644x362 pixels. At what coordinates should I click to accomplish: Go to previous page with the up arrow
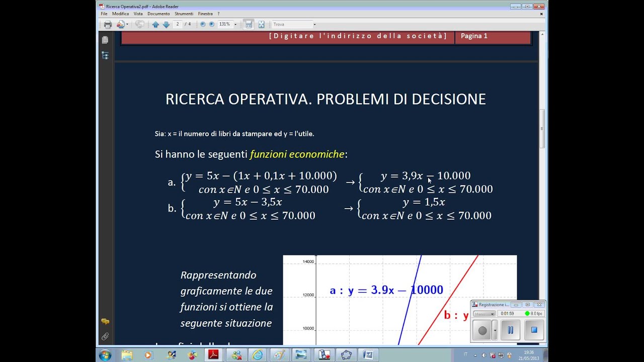point(155,24)
